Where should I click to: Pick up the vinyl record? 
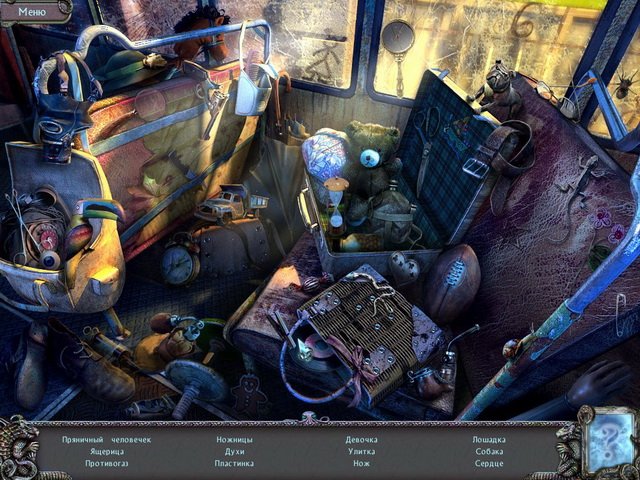[x=316, y=351]
